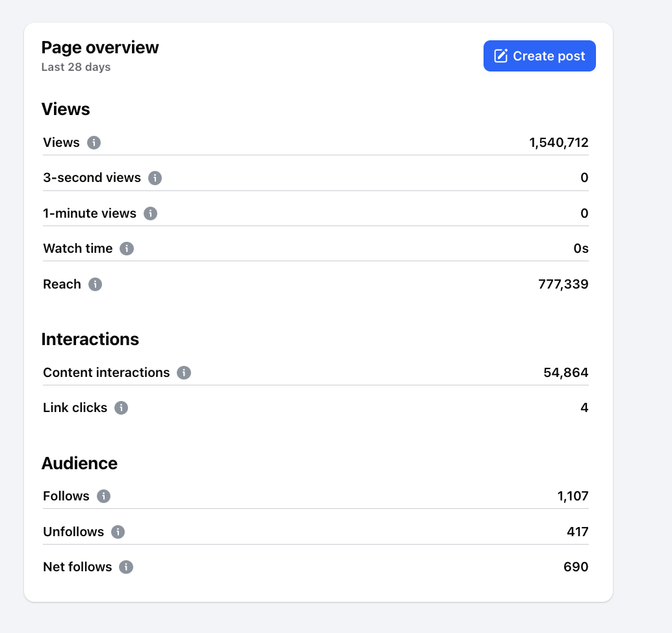Click the 3-second views label

click(x=92, y=178)
